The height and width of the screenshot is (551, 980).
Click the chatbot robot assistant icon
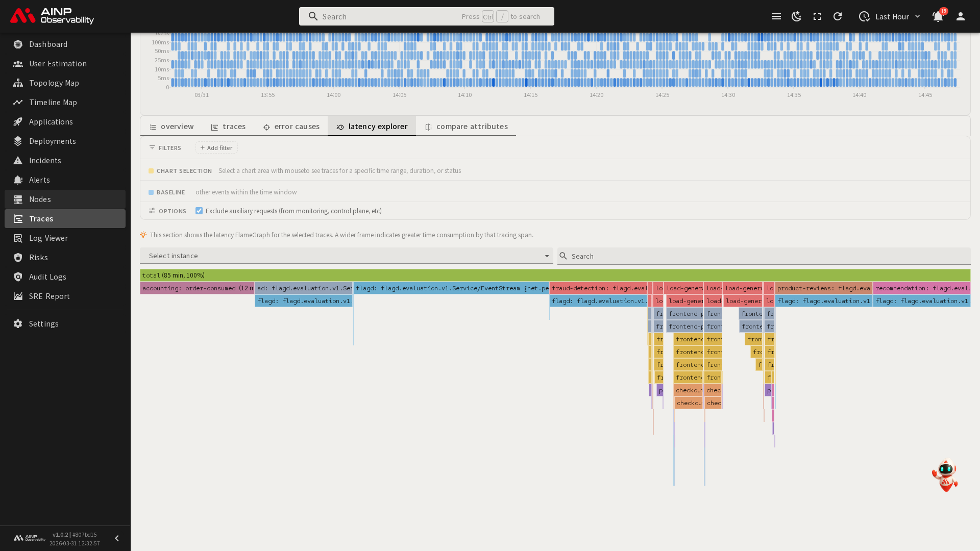(945, 475)
